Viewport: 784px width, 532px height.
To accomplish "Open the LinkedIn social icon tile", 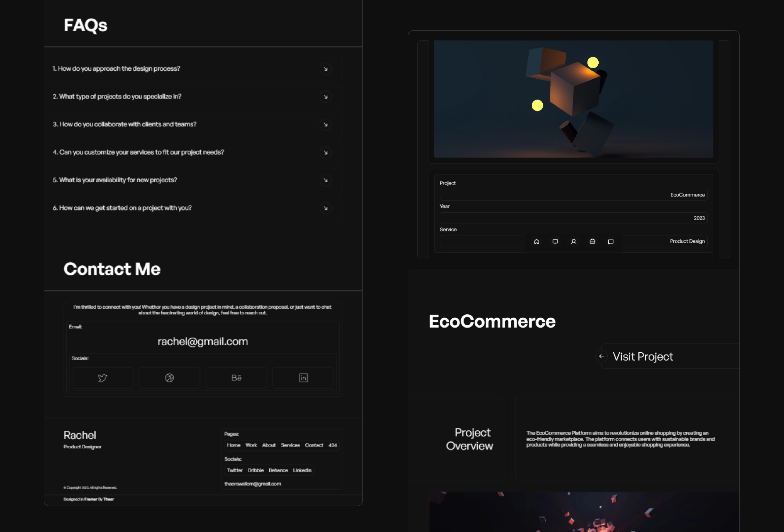I will (303, 378).
